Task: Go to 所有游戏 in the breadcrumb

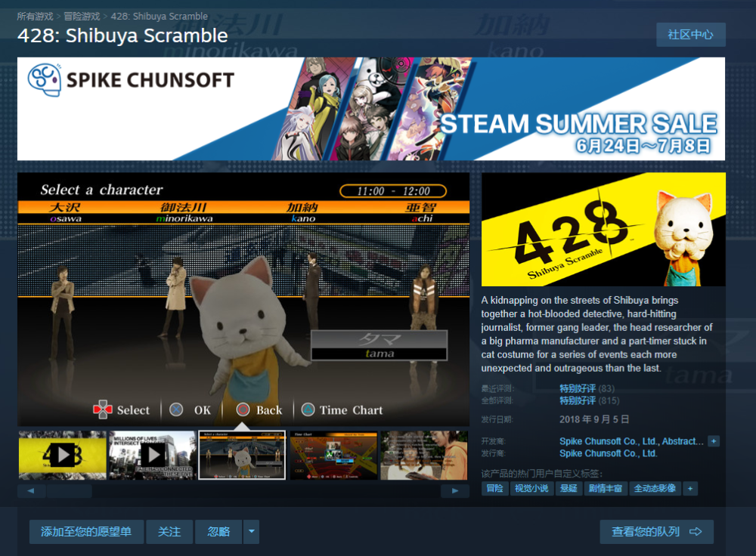Action: [x=35, y=17]
